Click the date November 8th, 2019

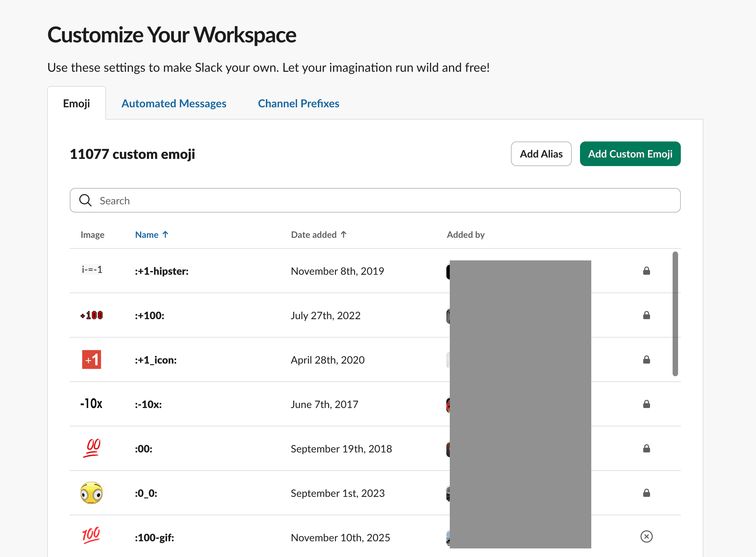point(337,271)
